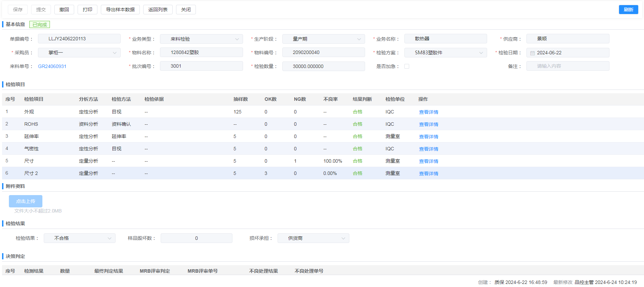
Task: Click the calendar icon in 检验日期 field
Action: coord(532,53)
